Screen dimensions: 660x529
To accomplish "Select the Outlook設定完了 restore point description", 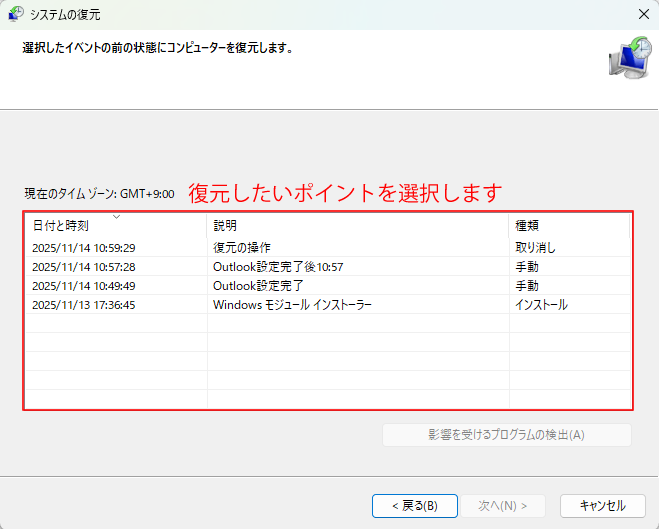I will pyautogui.click(x=260, y=286).
